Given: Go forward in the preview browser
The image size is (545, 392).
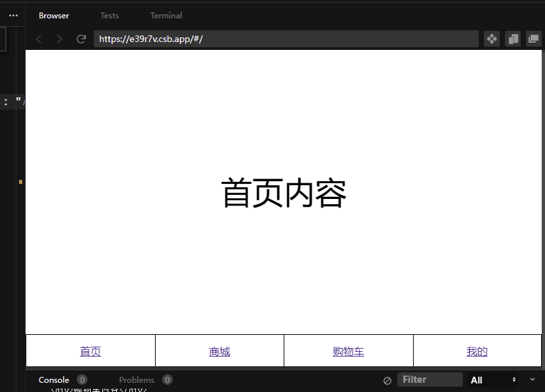Looking at the screenshot, I should tap(60, 39).
